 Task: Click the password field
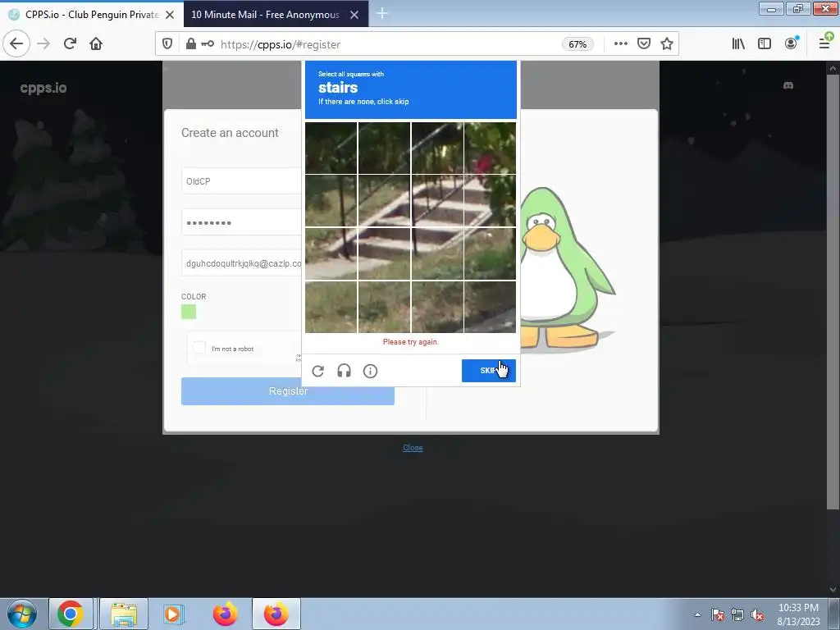coord(242,222)
